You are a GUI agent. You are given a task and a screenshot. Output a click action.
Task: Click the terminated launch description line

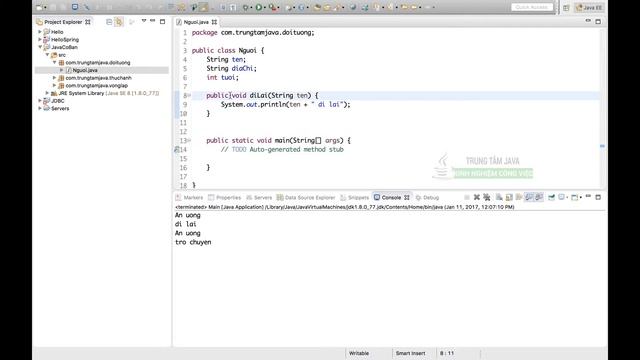click(x=344, y=207)
